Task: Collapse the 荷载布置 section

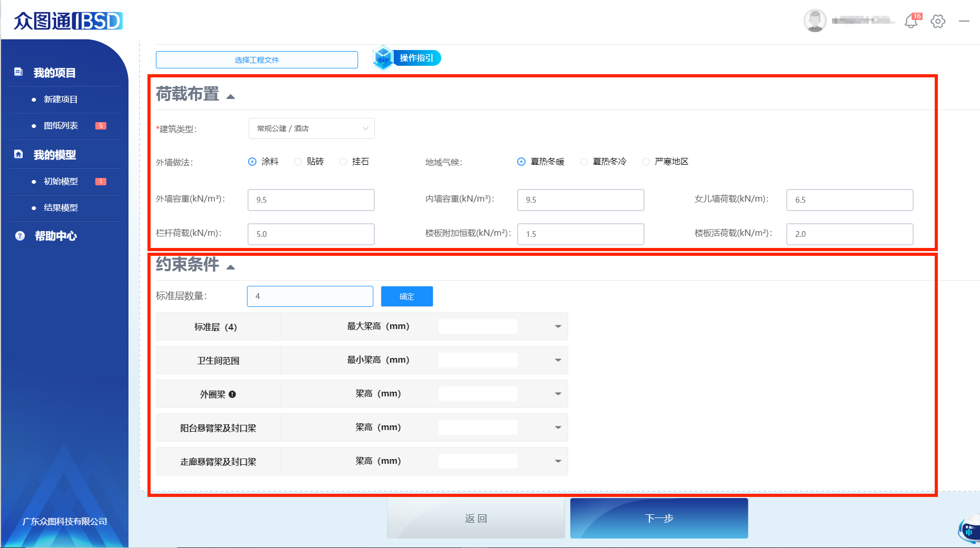Action: 231,96
